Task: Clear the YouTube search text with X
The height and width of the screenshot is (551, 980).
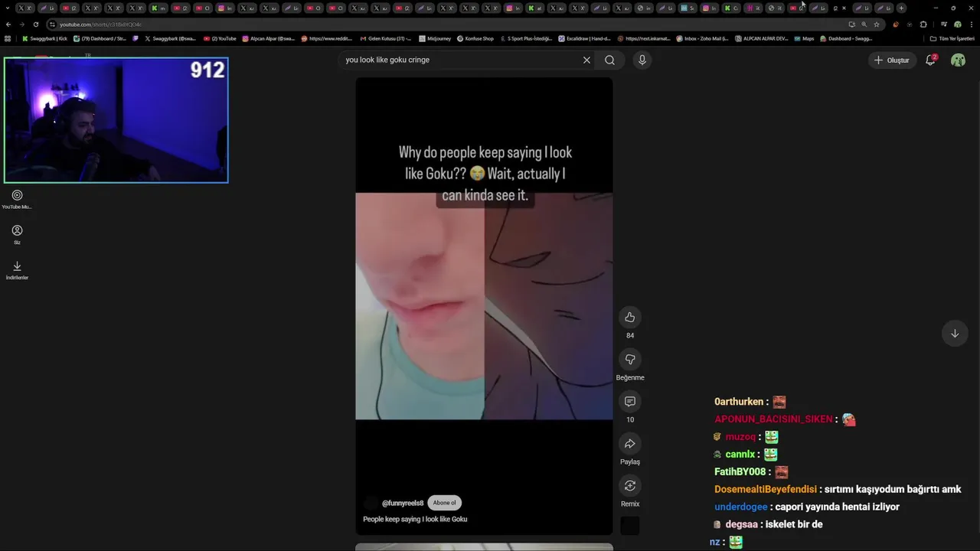Action: (x=586, y=60)
